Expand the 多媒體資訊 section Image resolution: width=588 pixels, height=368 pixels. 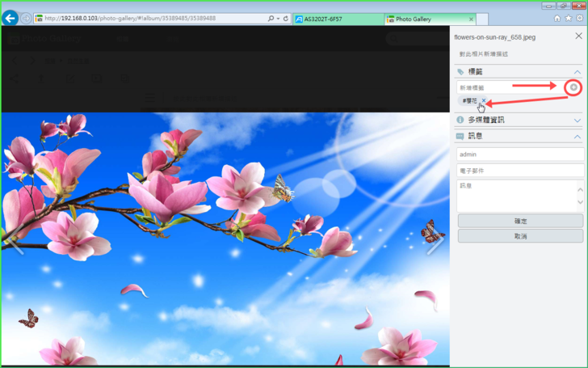pos(577,121)
